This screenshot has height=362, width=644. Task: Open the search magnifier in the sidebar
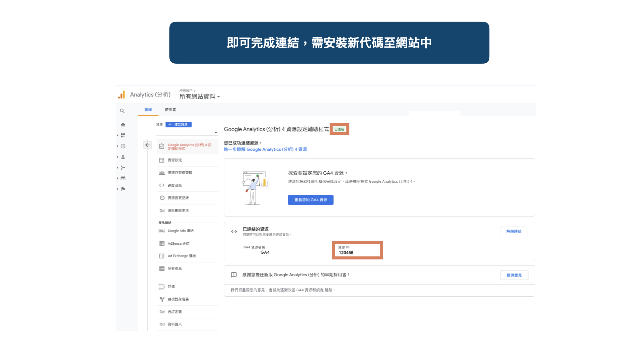pyautogui.click(x=122, y=111)
